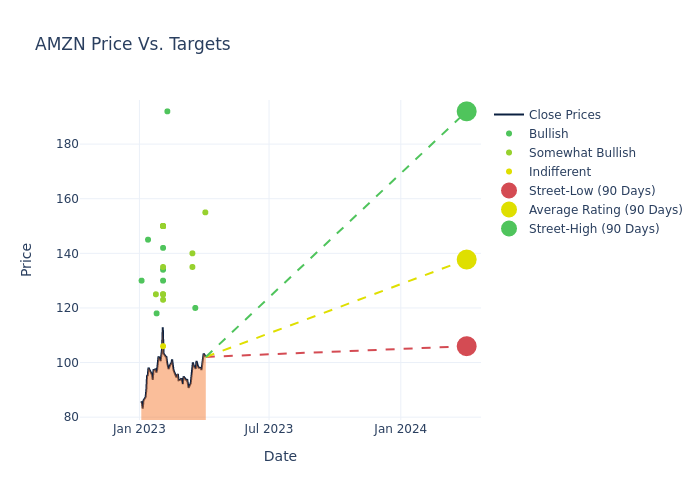
Task: Click the Bullish green dot in the legend
Action: click(x=509, y=134)
